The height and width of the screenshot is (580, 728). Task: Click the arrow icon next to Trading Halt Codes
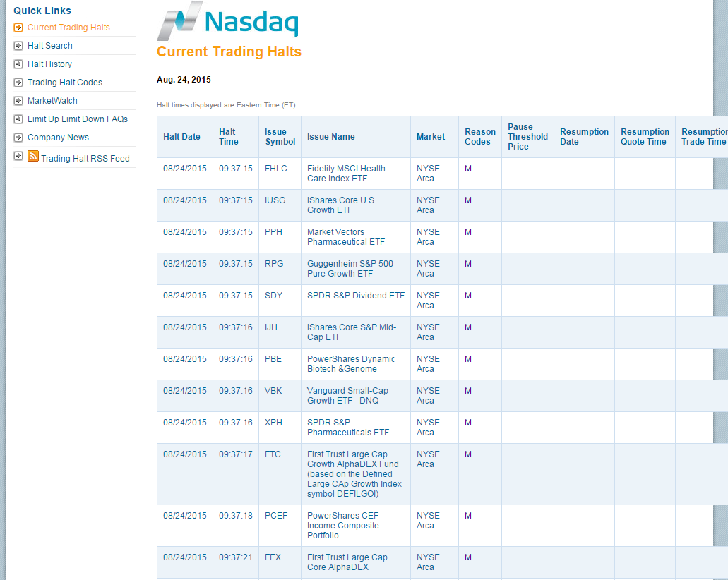[x=18, y=83]
